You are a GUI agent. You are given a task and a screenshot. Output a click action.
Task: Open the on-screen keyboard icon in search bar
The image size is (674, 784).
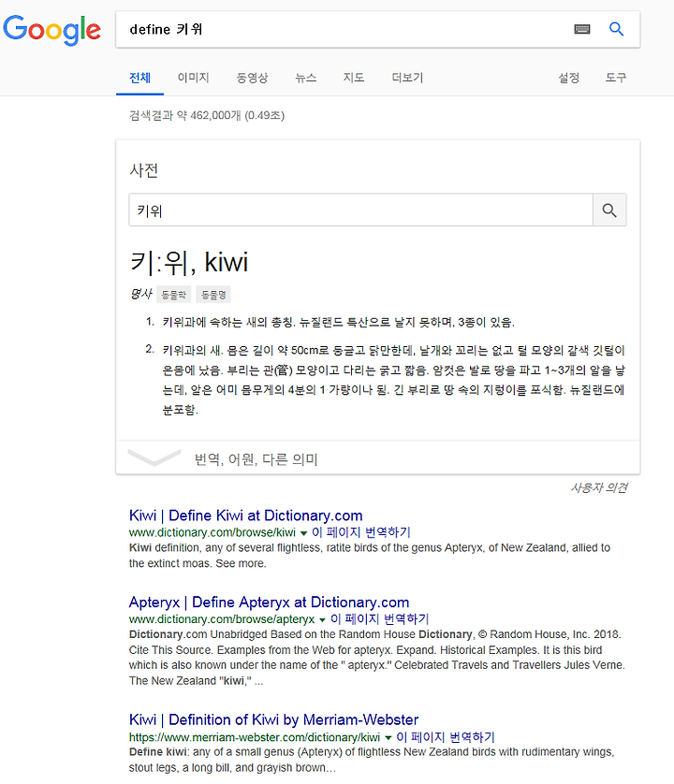pyautogui.click(x=582, y=30)
